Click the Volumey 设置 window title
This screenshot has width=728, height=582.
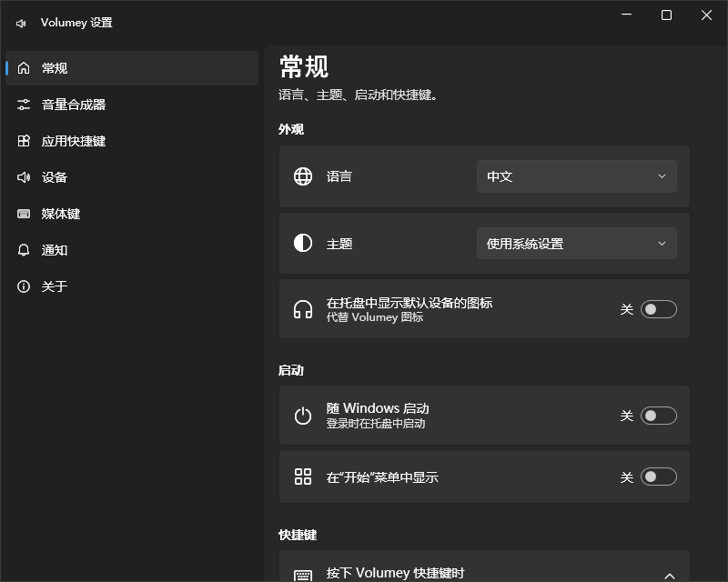tap(76, 22)
